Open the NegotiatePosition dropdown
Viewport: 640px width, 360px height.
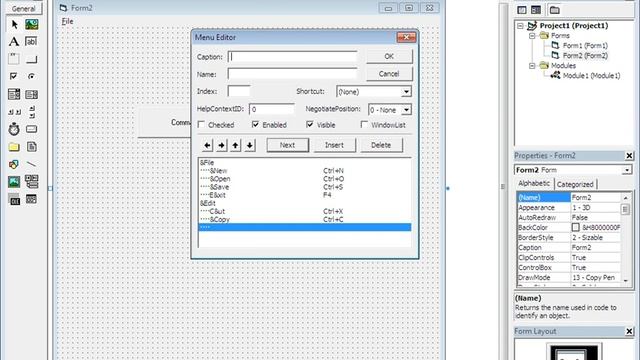[x=406, y=109]
